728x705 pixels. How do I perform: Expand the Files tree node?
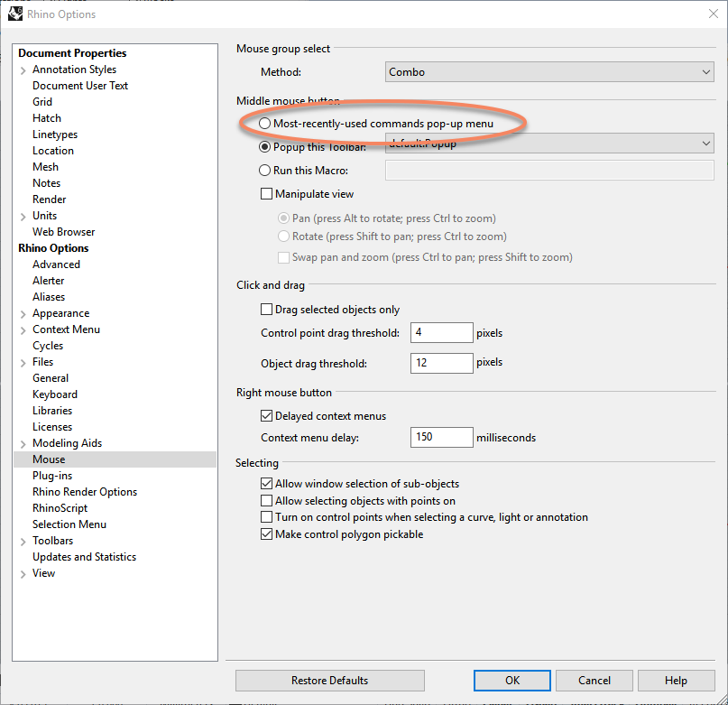(23, 363)
